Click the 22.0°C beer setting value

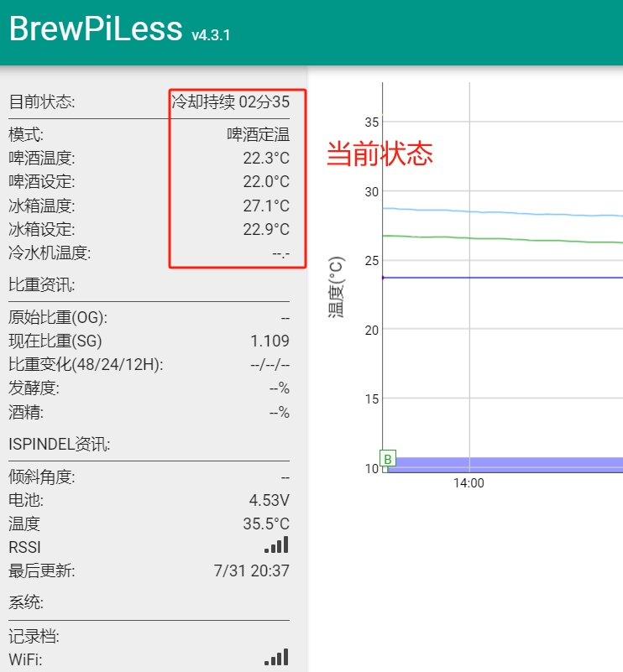pyautogui.click(x=266, y=181)
